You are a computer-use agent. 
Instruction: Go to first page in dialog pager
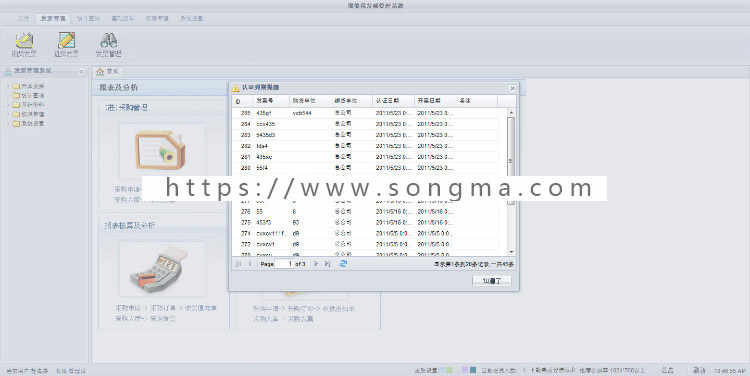[x=239, y=264]
